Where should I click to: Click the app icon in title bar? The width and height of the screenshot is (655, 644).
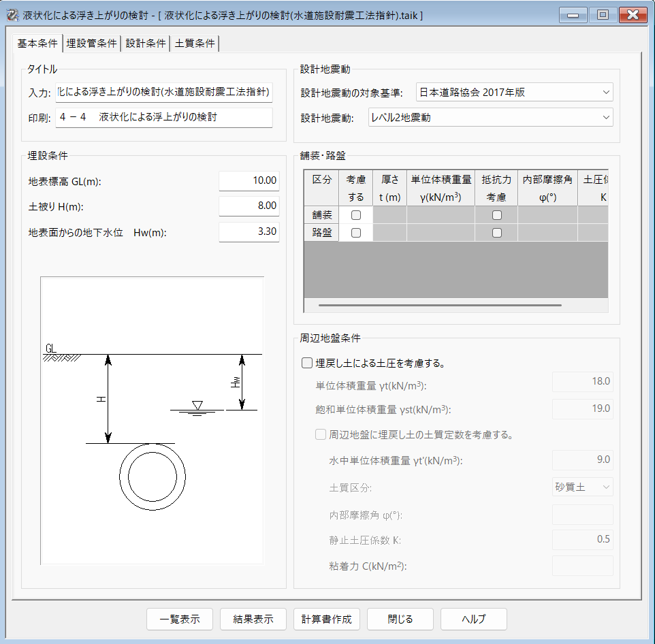12,14
